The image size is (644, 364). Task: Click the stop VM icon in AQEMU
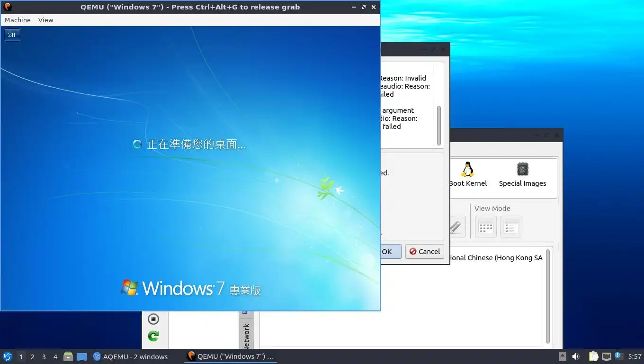coord(153,319)
